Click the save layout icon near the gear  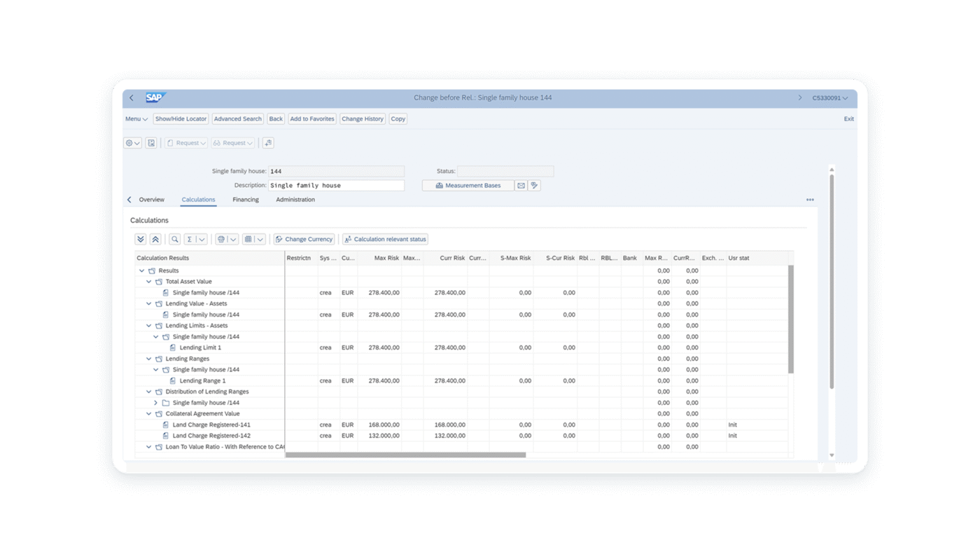click(151, 143)
